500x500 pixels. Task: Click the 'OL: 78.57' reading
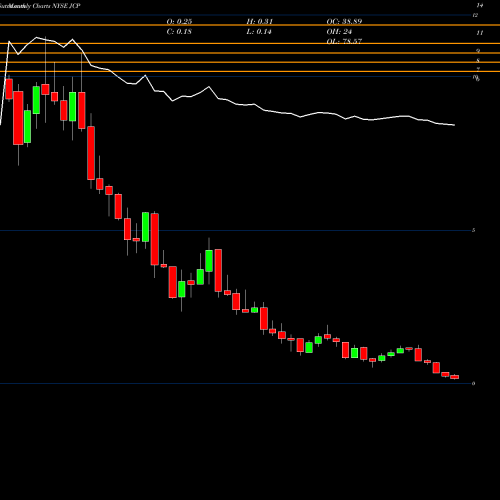[344, 41]
